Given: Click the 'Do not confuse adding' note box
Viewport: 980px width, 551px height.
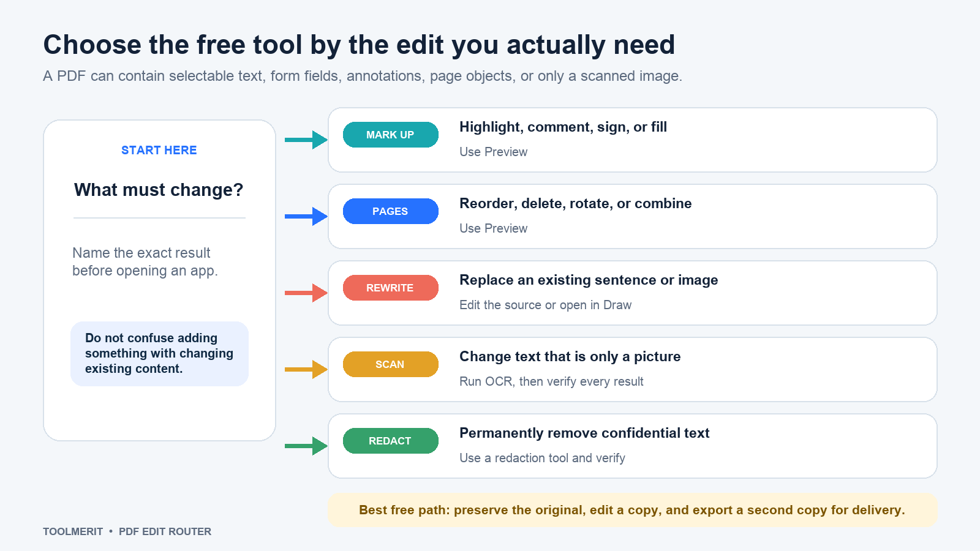Looking at the screenshot, I should click(x=159, y=354).
